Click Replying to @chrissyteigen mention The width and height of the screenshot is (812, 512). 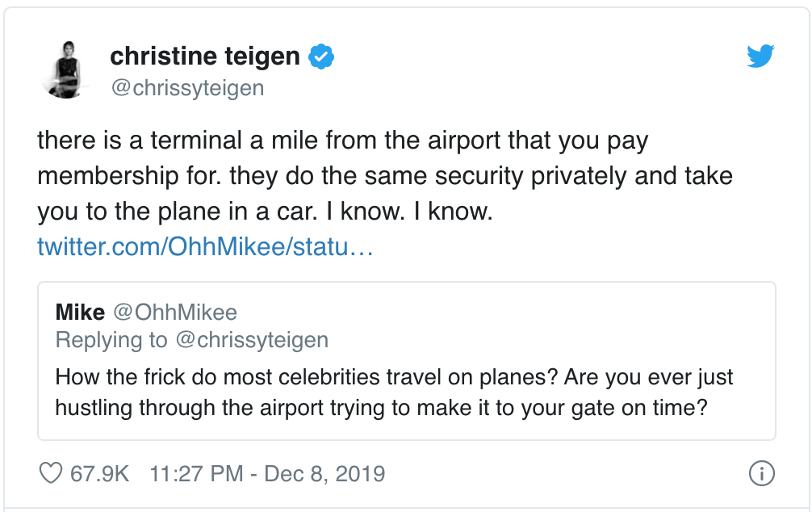point(252,340)
